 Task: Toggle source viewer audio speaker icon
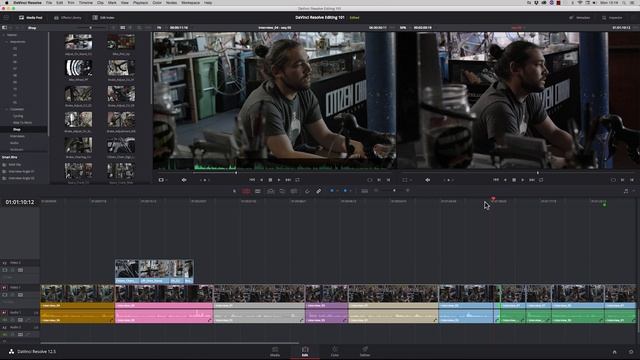[184, 180]
